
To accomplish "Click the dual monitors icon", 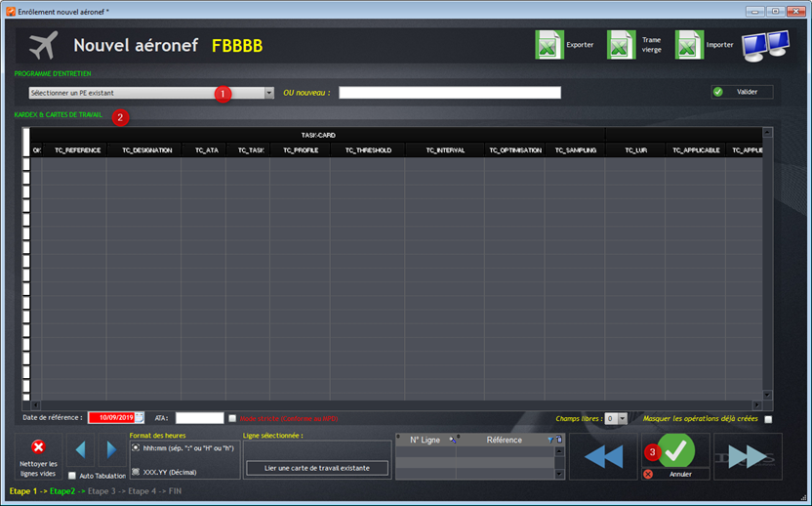I will click(x=765, y=46).
